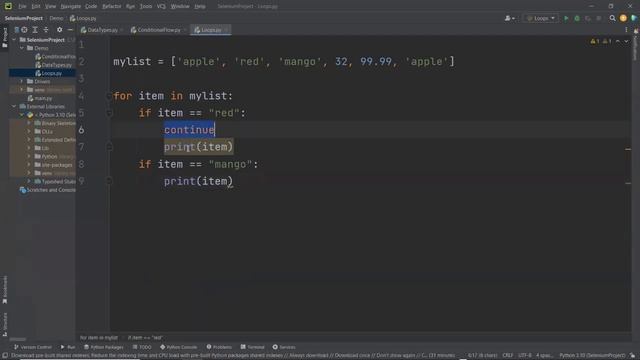The height and width of the screenshot is (360, 640).
Task: Collapse the SeleniumProject root folder
Action: click(x=14, y=40)
